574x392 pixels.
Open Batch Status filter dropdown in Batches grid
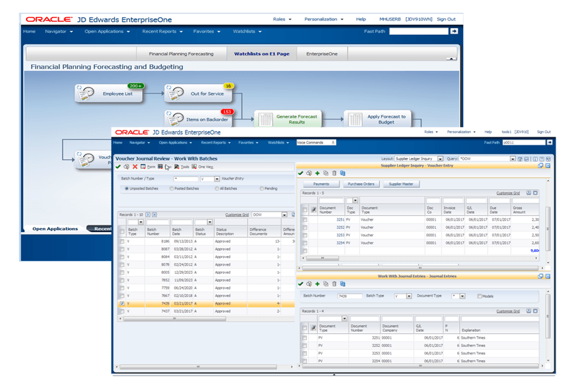210,222
